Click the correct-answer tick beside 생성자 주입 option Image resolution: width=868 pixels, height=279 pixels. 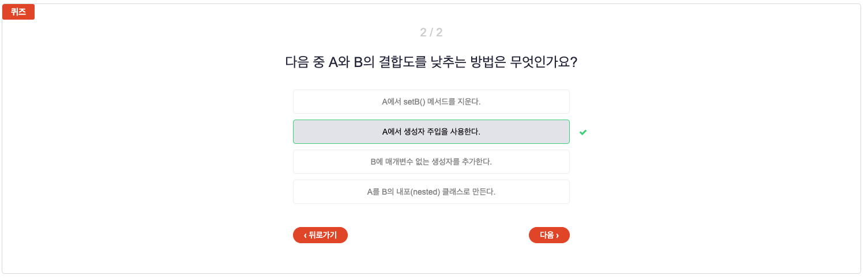pyautogui.click(x=583, y=132)
